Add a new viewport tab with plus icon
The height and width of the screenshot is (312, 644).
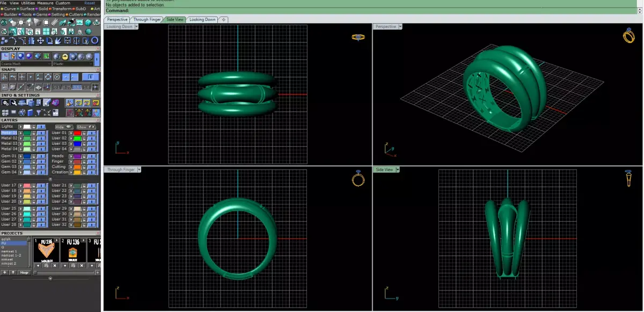pyautogui.click(x=224, y=19)
